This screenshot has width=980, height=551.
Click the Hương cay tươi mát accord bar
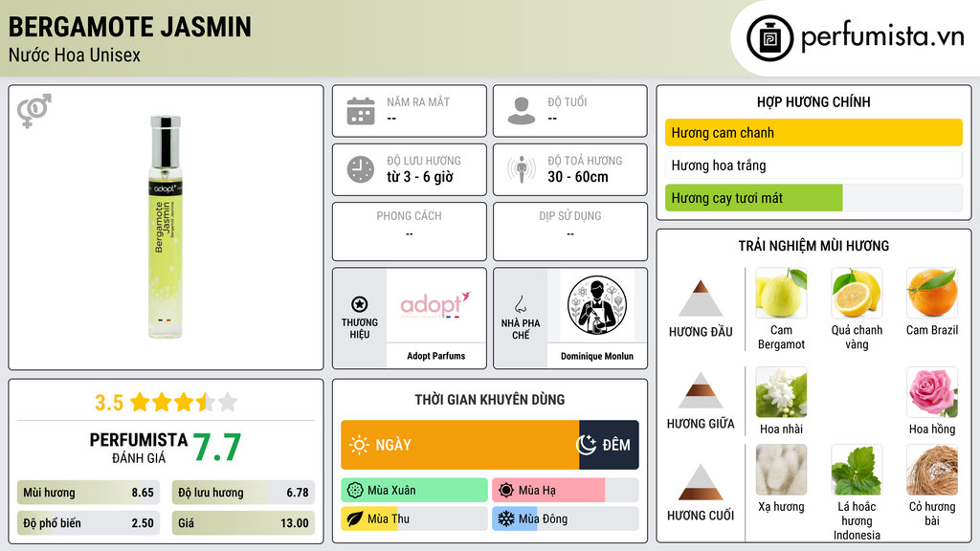tap(813, 198)
